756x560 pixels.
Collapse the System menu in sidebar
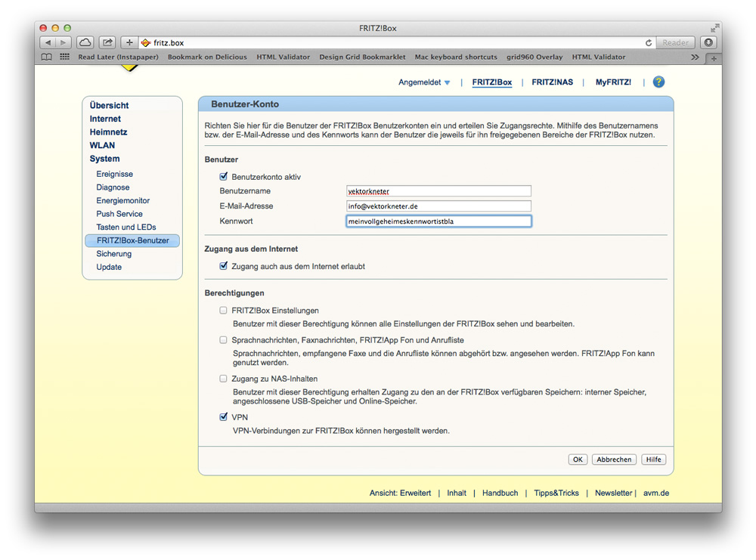(x=104, y=159)
